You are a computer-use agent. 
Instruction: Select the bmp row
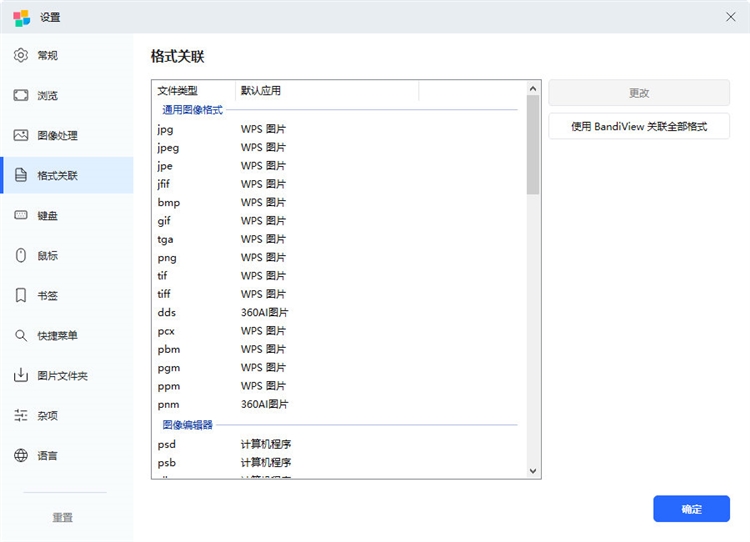tap(339, 202)
